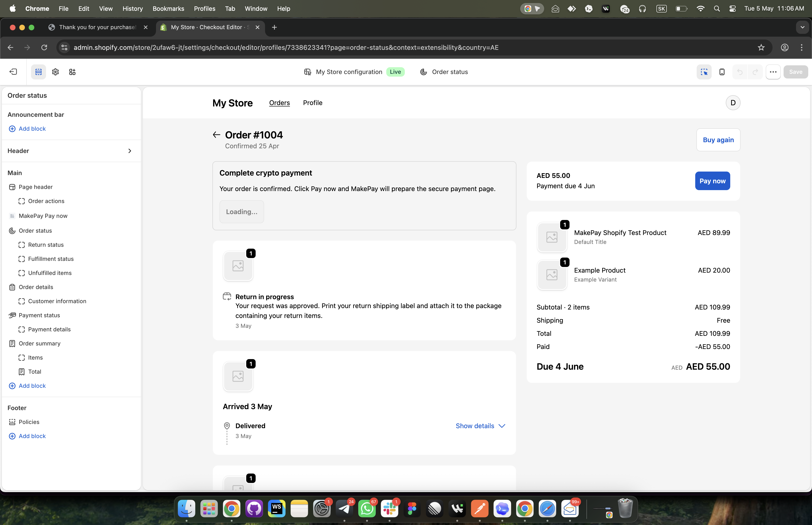812x525 pixels.
Task: Open tab search dropdown arrow
Action: pyautogui.click(x=802, y=27)
